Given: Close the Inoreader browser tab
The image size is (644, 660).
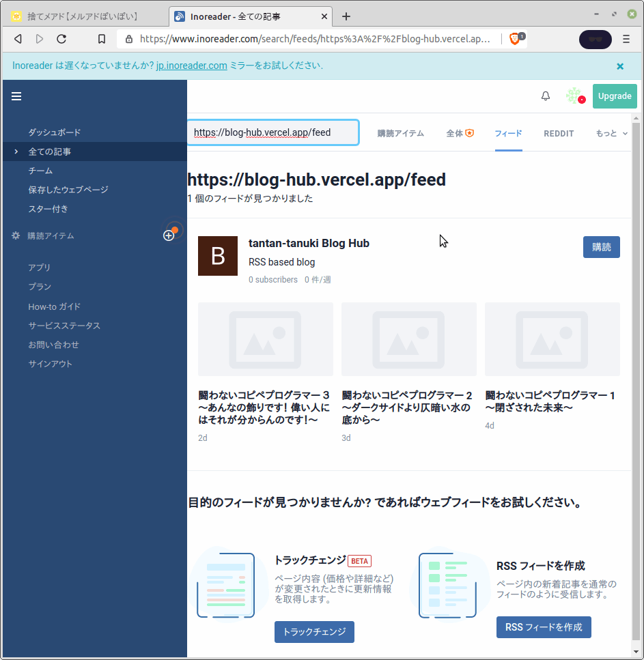Looking at the screenshot, I should click(324, 16).
